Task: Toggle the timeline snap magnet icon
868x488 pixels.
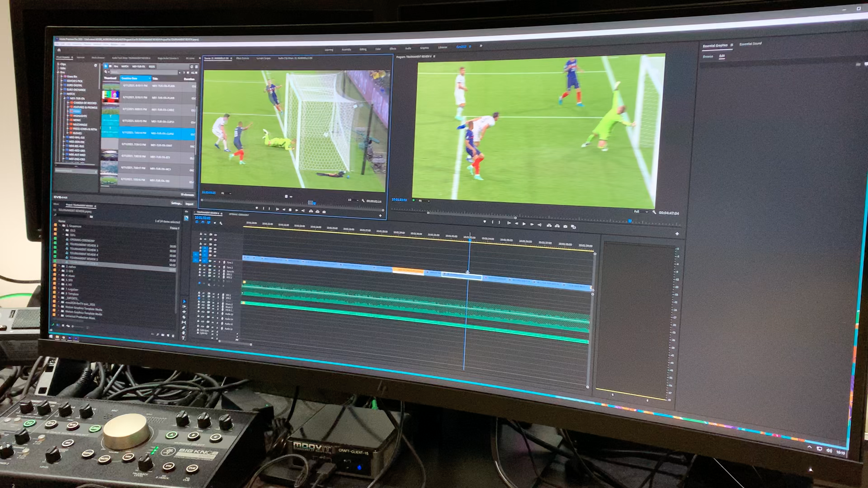Action: click(x=203, y=222)
